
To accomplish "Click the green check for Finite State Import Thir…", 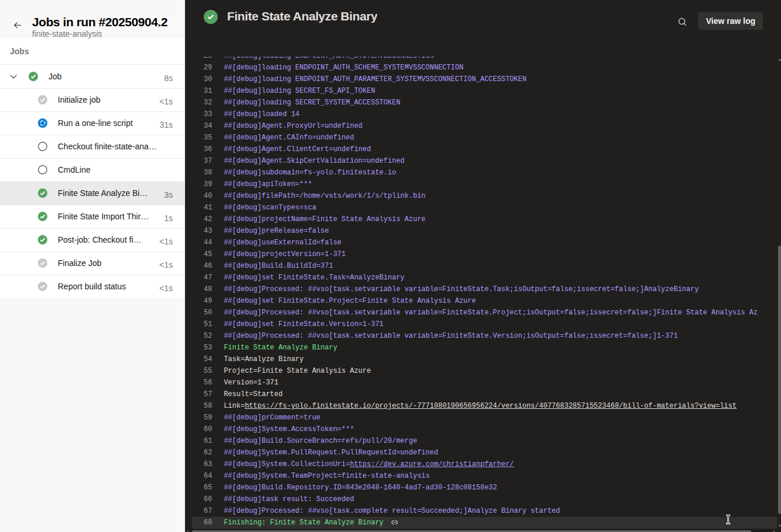I will click(43, 216).
